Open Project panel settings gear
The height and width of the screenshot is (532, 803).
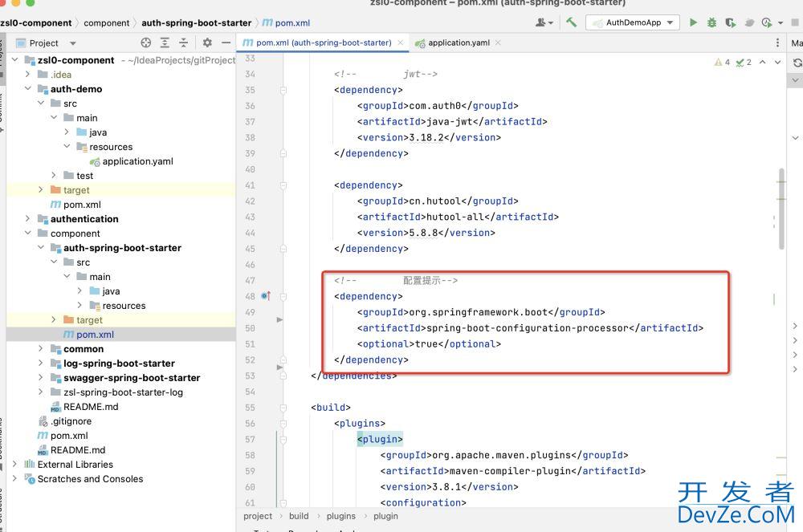coord(207,43)
